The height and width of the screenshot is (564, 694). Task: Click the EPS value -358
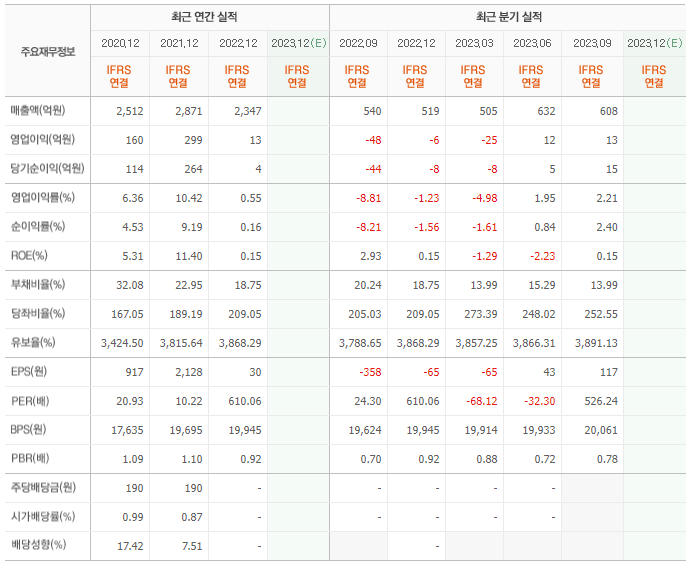[370, 372]
